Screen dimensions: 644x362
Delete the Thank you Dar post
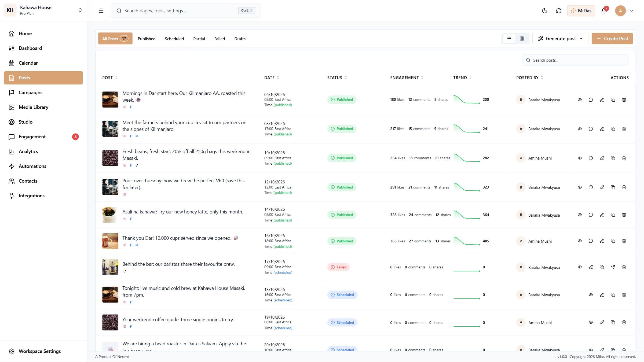pyautogui.click(x=624, y=241)
